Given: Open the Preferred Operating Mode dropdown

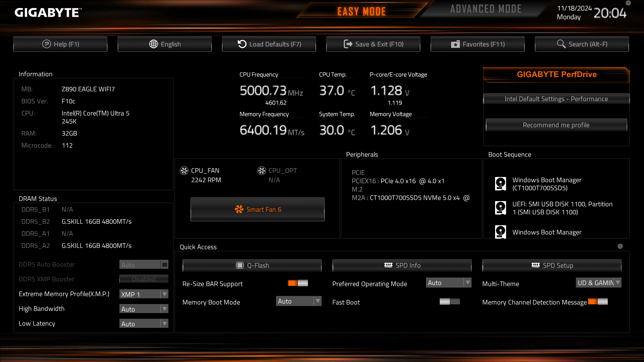Looking at the screenshot, I should point(449,283).
